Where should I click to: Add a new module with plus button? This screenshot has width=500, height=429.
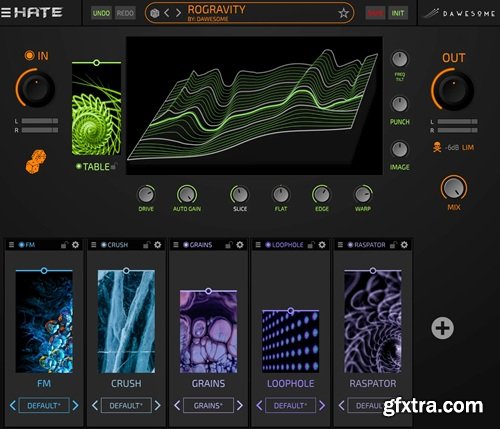(x=442, y=328)
